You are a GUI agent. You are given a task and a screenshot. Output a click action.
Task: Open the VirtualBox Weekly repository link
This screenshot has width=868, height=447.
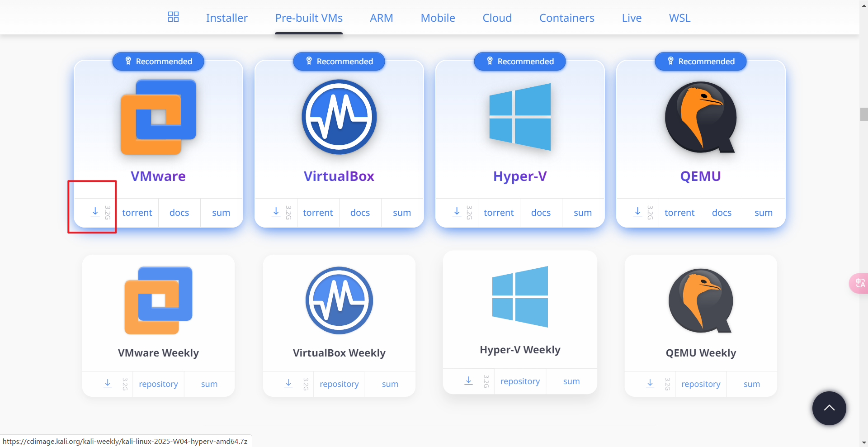click(339, 384)
